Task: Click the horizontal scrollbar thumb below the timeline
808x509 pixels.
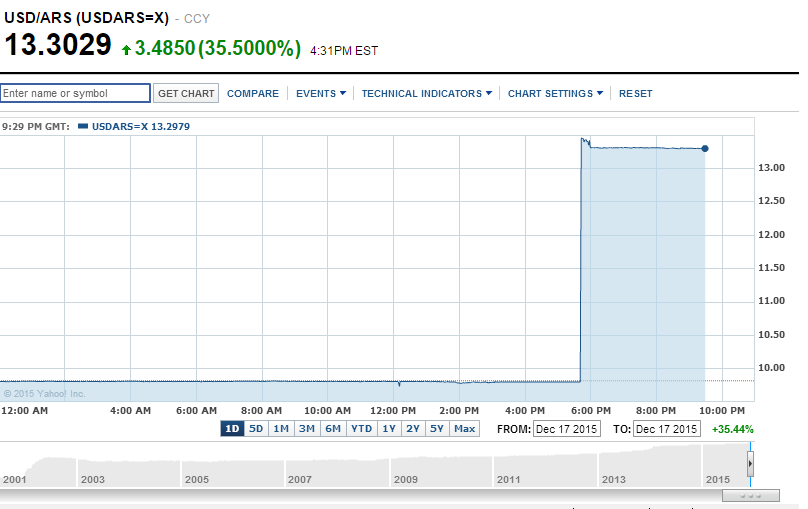Action: click(749, 495)
